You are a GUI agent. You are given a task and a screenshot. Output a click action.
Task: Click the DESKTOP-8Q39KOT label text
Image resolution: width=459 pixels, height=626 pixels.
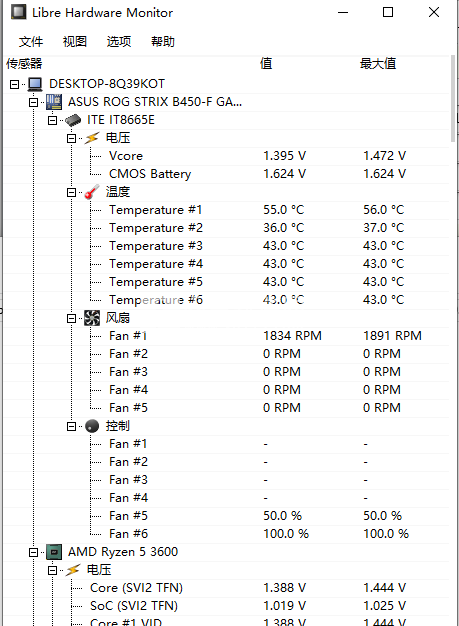tap(107, 84)
